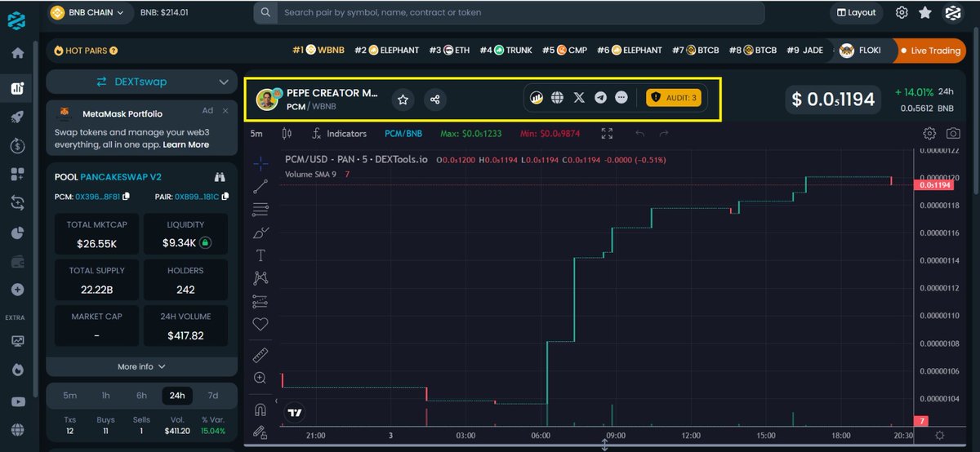Viewport: 980px width, 452px height.
Task: Click the rocket icon in left sidebar
Action: (x=17, y=117)
